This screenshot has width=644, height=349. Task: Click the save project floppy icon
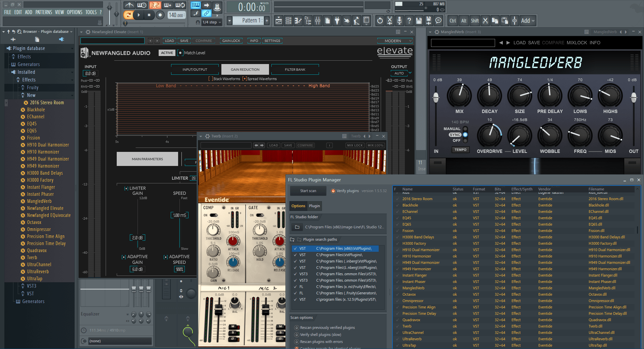(419, 21)
